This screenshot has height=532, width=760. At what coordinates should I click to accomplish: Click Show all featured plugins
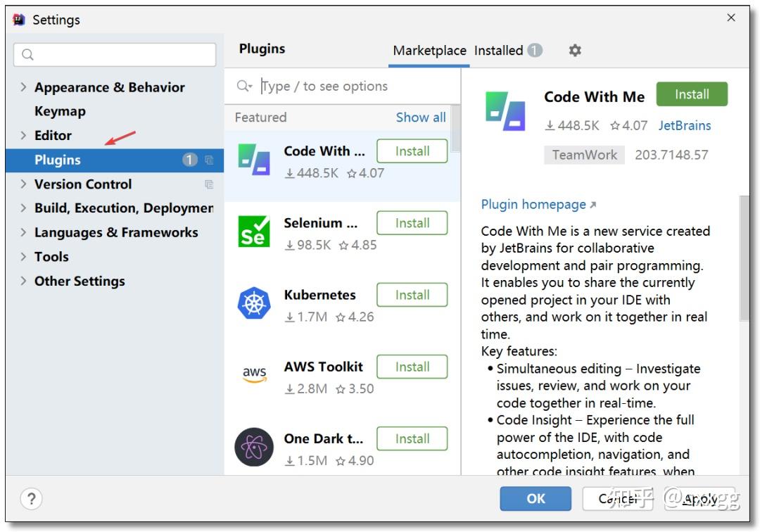(421, 118)
